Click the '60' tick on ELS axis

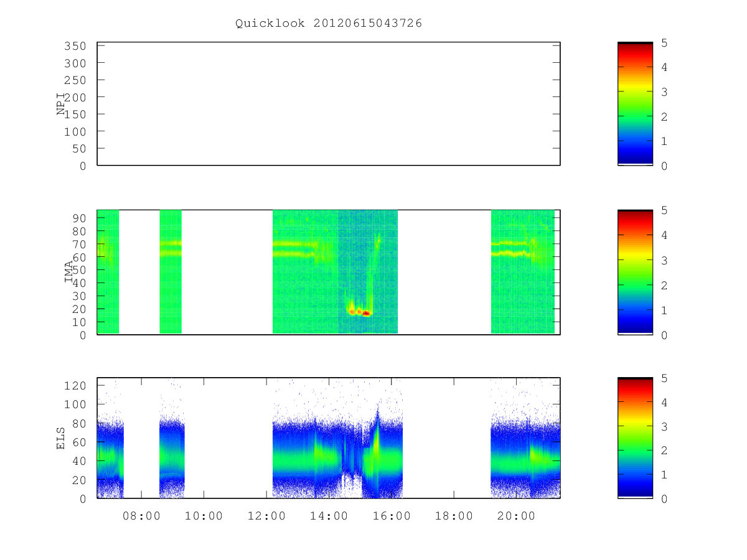(80, 442)
